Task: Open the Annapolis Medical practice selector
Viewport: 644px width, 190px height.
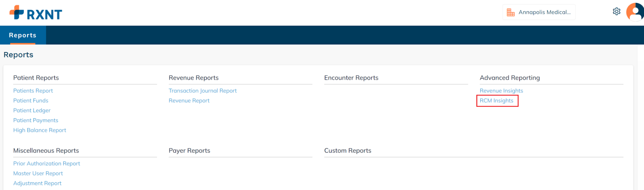Action: 544,13
